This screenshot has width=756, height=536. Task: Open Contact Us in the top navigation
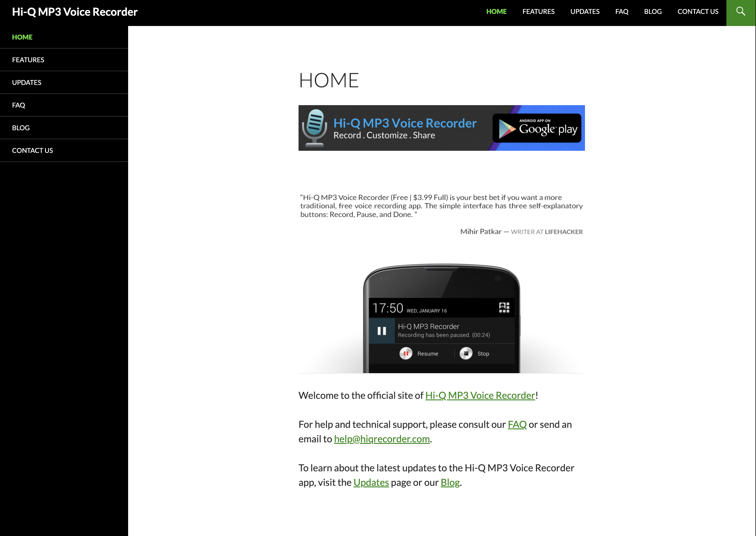coord(698,12)
